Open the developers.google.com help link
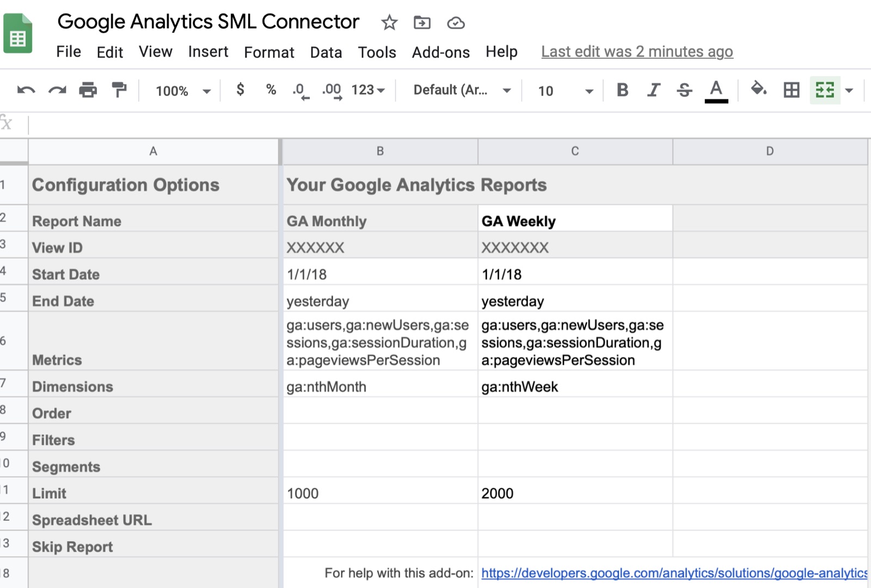The image size is (871, 588). 674,573
